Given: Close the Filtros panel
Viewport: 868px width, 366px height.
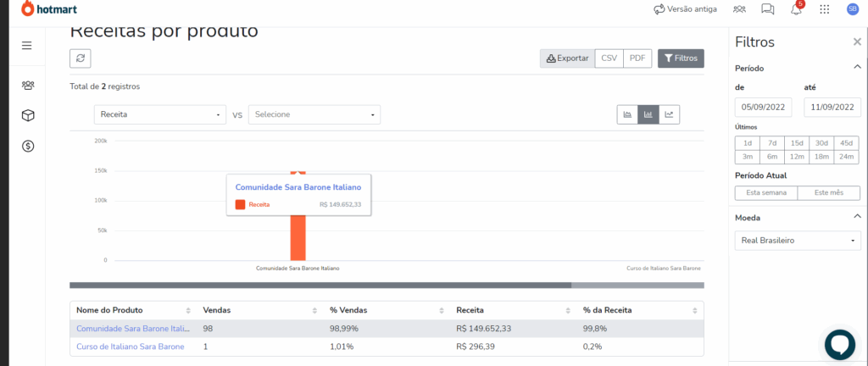Looking at the screenshot, I should click(857, 42).
